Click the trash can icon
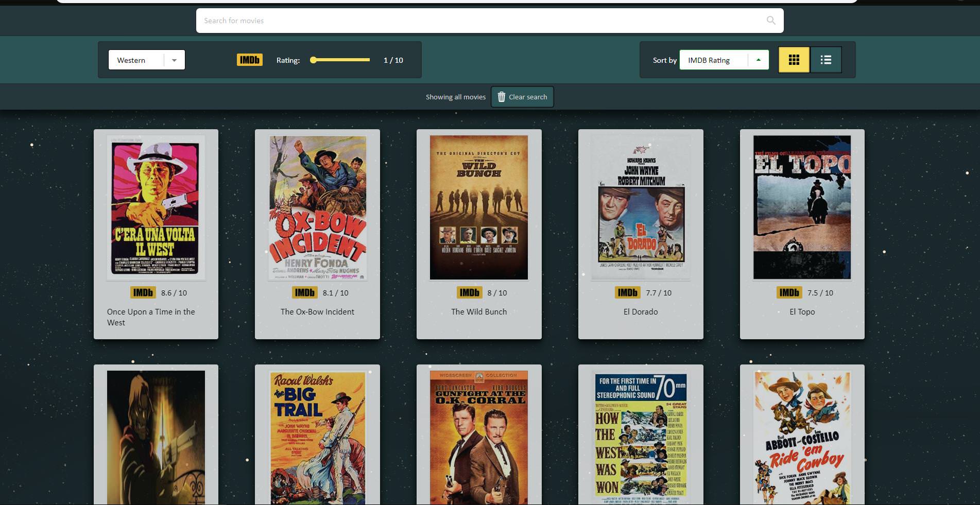Viewport: 980px width, 505px height. [501, 97]
